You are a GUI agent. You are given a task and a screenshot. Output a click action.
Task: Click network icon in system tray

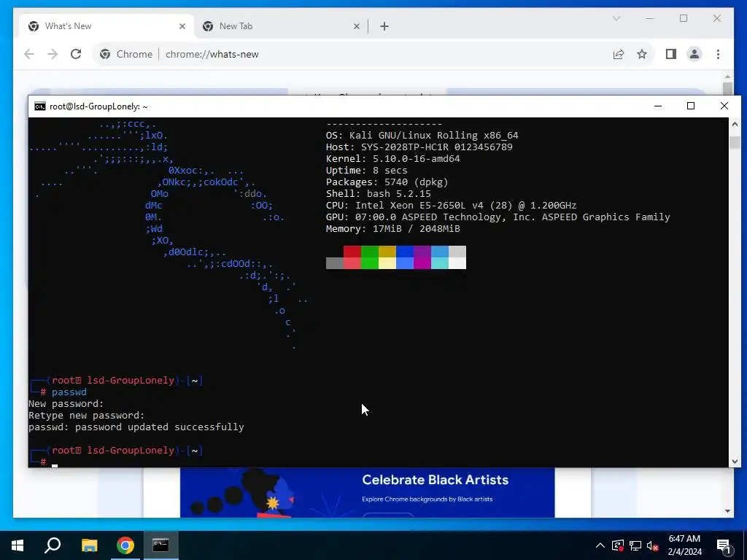tap(635, 545)
